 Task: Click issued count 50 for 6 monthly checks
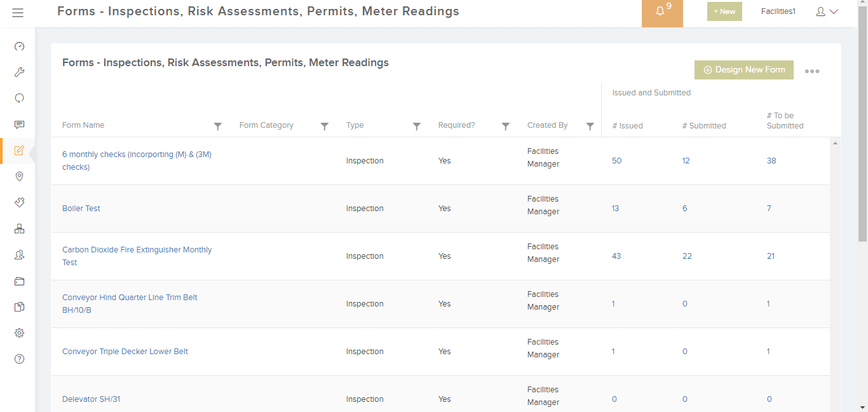point(616,161)
